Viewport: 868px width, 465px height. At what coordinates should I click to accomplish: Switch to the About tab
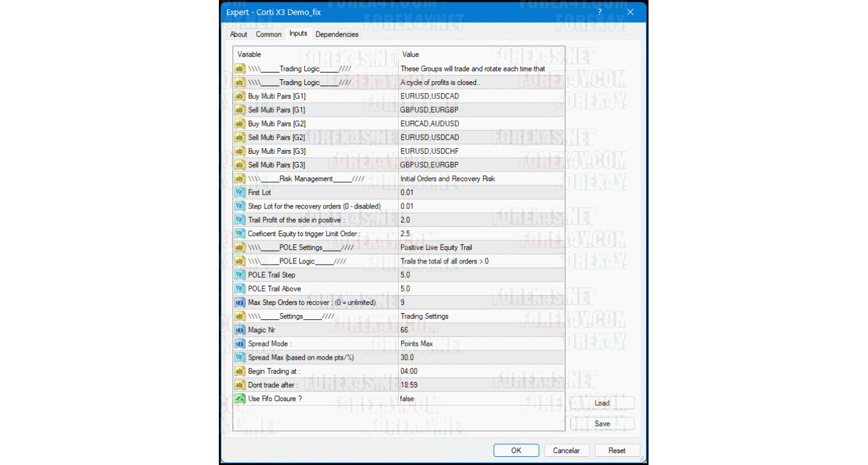(x=239, y=35)
